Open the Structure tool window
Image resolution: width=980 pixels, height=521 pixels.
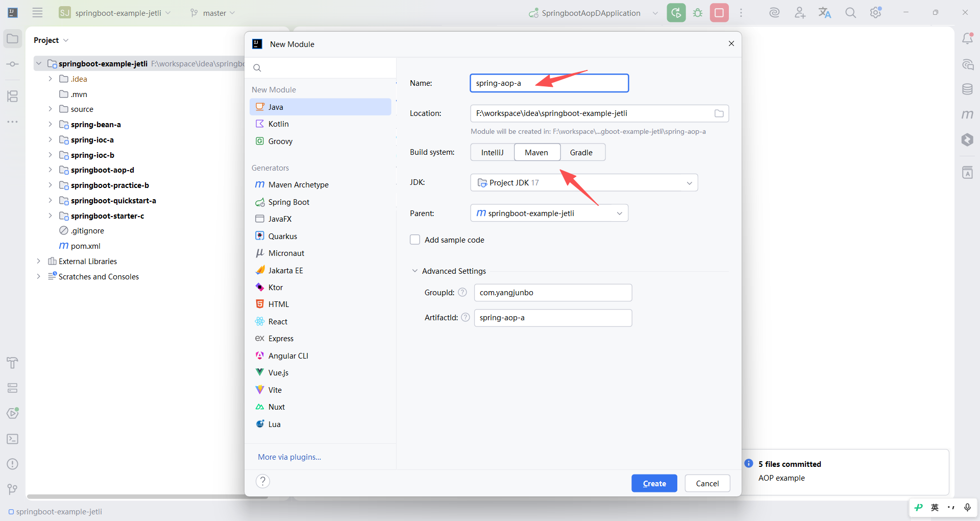[13, 96]
